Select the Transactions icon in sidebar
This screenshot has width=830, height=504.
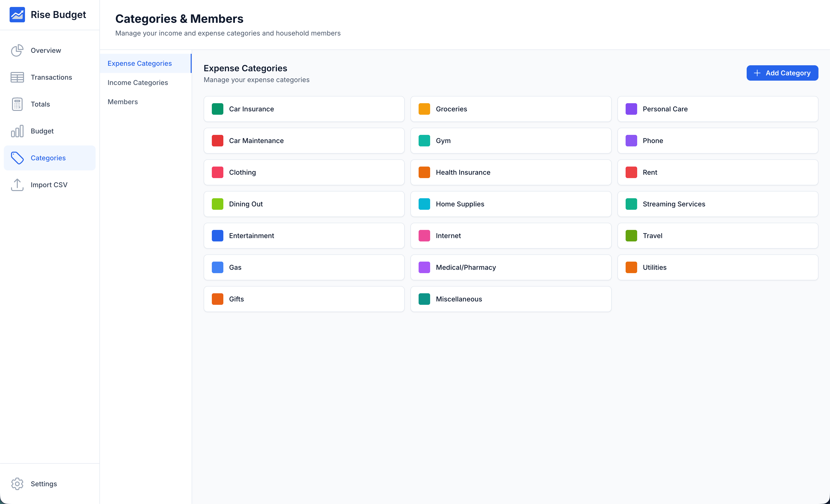(17, 77)
